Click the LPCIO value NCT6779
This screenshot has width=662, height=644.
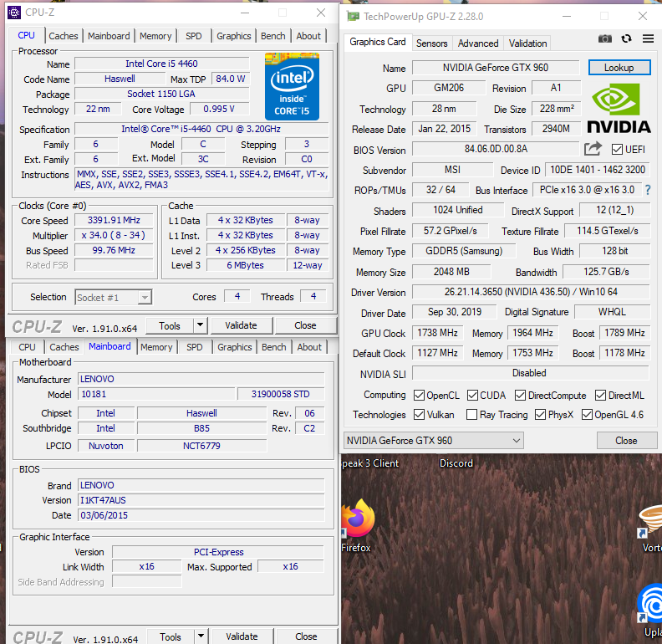click(201, 446)
